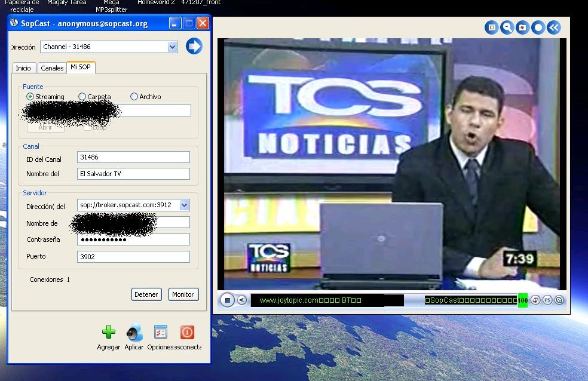This screenshot has height=381, width=588.
Task: Select the Carpeta source radio button
Action: click(x=82, y=97)
